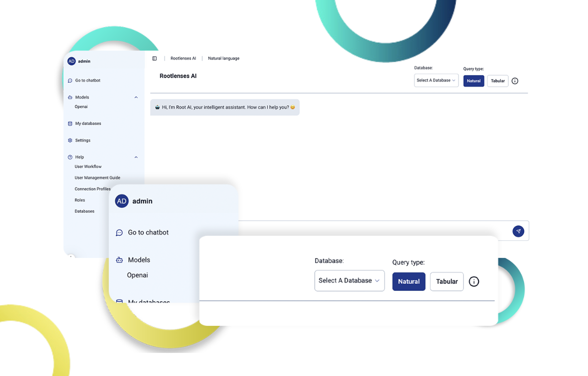Viewport: 588px width, 376px height.
Task: Select the My databases icon
Action: point(70,124)
